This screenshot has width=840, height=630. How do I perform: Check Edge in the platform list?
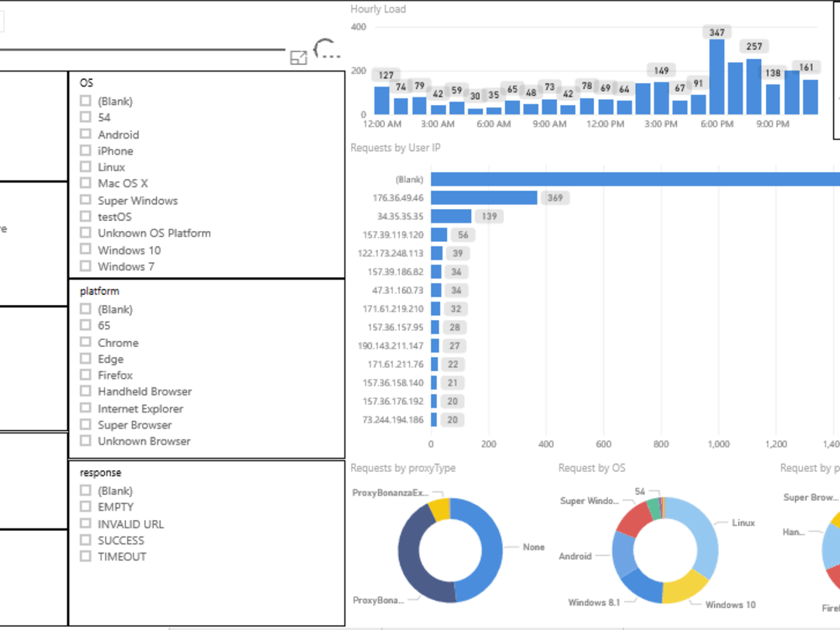[x=85, y=359]
